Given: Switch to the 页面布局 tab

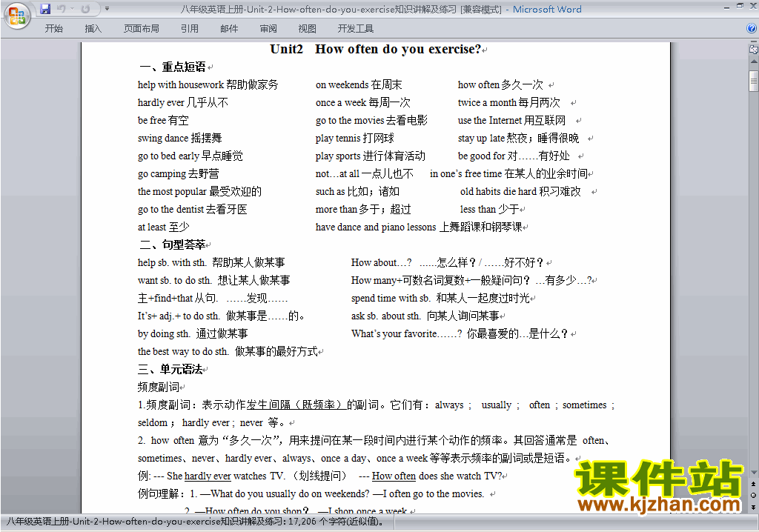Looking at the screenshot, I should [142, 29].
